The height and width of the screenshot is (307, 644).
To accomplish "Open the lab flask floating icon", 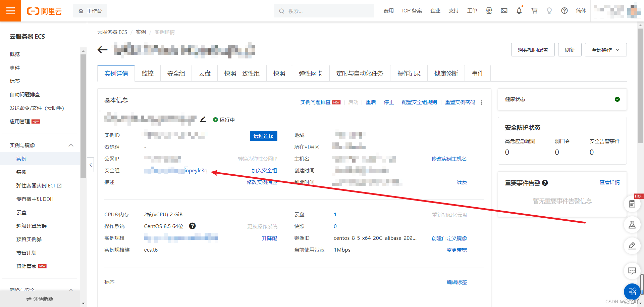I will [632, 224].
